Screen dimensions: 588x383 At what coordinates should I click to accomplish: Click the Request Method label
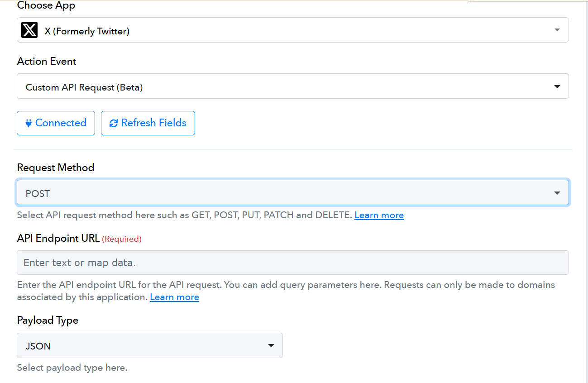56,168
